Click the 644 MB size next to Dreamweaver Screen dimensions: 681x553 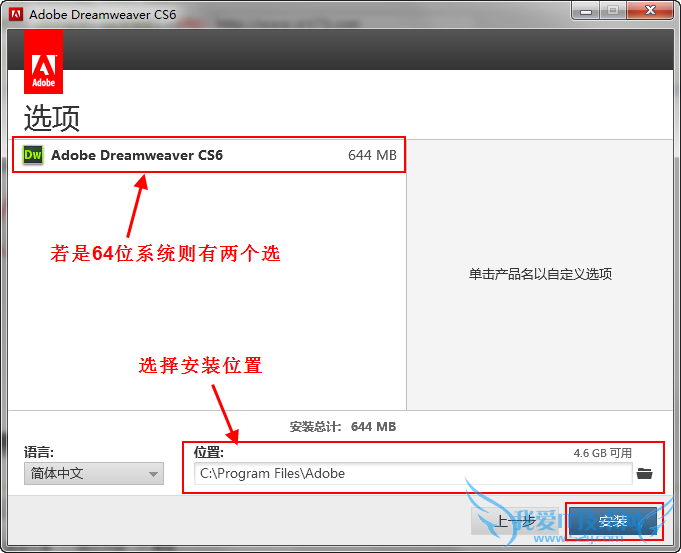[372, 155]
